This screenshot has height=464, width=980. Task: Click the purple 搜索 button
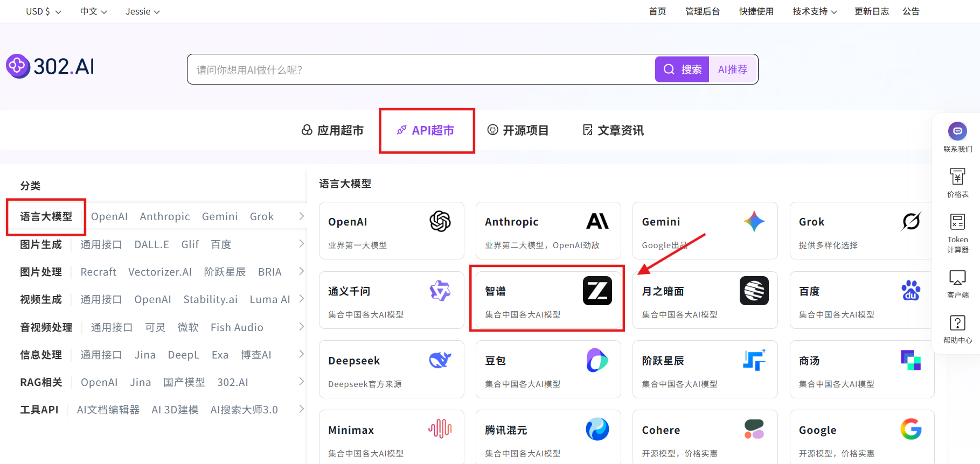point(682,69)
